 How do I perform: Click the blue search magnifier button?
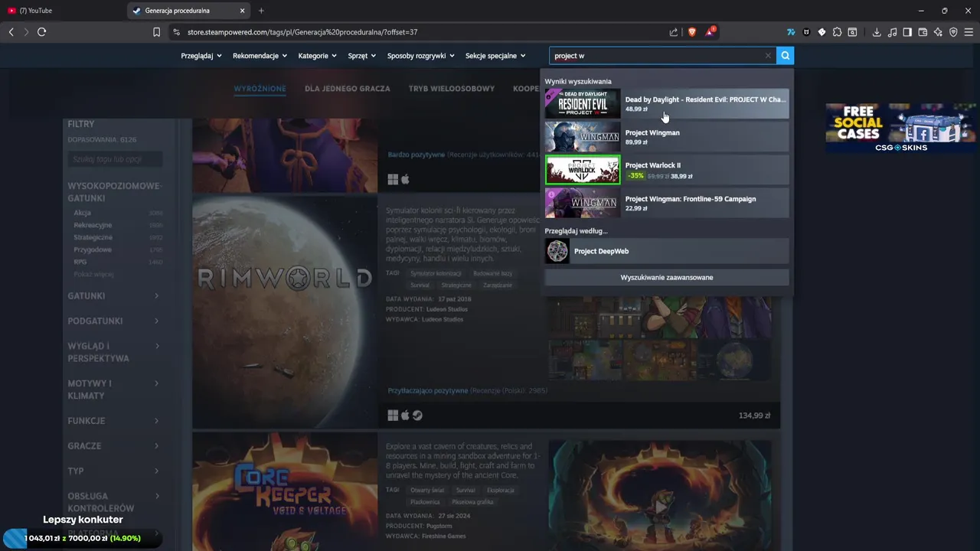[785, 56]
